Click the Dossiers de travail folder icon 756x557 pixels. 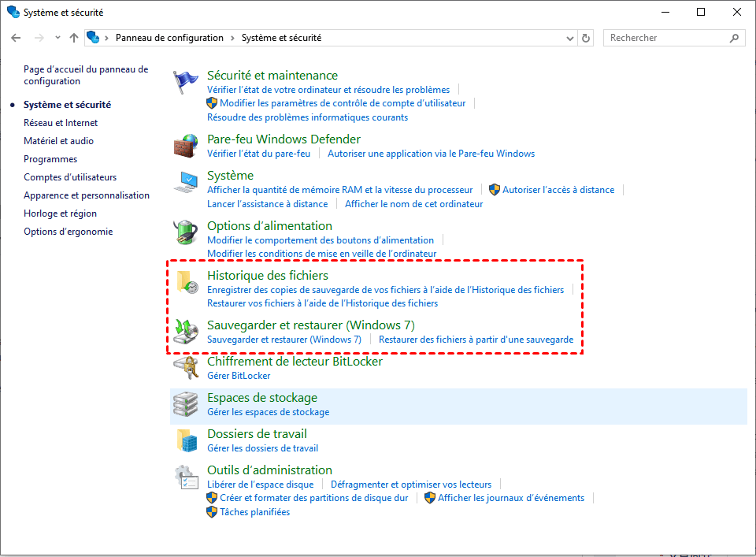187,440
